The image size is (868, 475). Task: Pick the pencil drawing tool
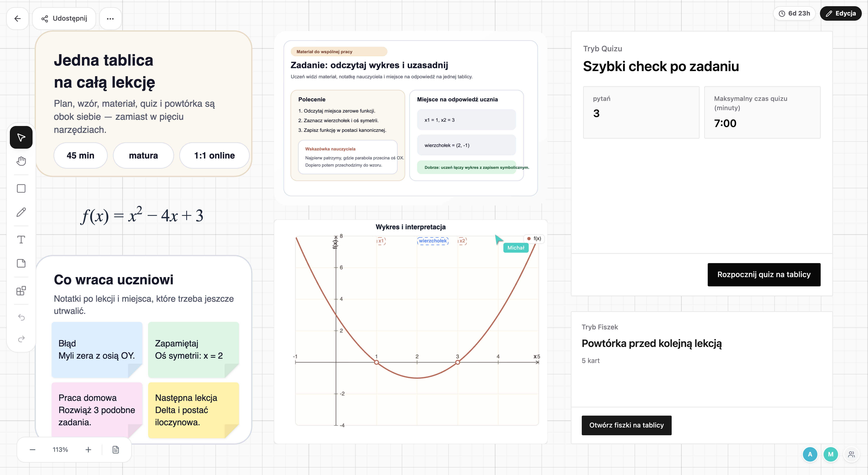point(21,212)
